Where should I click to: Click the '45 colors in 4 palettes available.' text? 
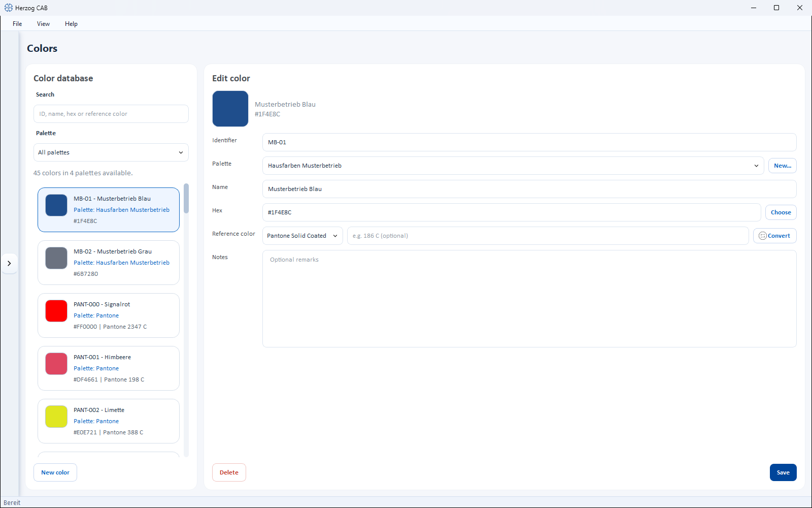tap(83, 173)
